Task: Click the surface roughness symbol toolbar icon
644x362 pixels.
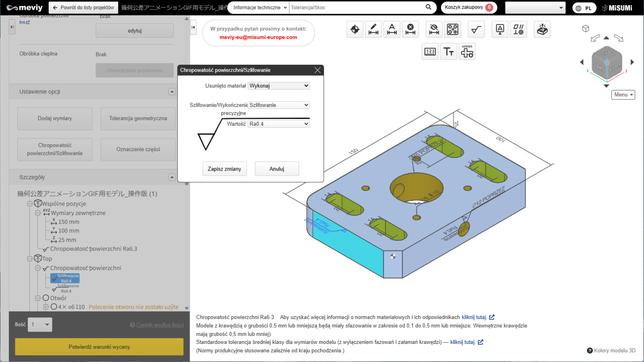Action: coord(476,29)
